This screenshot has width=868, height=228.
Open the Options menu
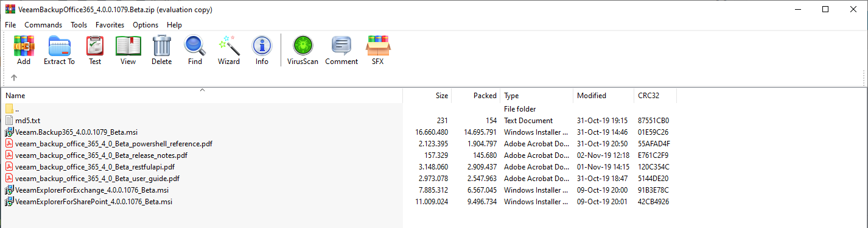[x=145, y=25]
